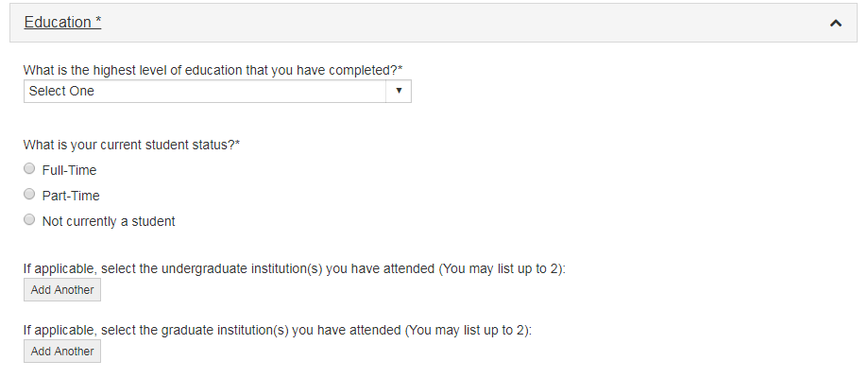The height and width of the screenshot is (378, 868).
Task: Choose the Part-Time radio button
Action: [x=29, y=196]
